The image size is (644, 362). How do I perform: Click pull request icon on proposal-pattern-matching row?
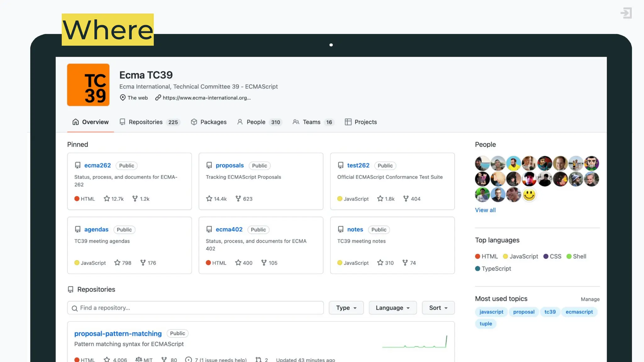point(258,359)
